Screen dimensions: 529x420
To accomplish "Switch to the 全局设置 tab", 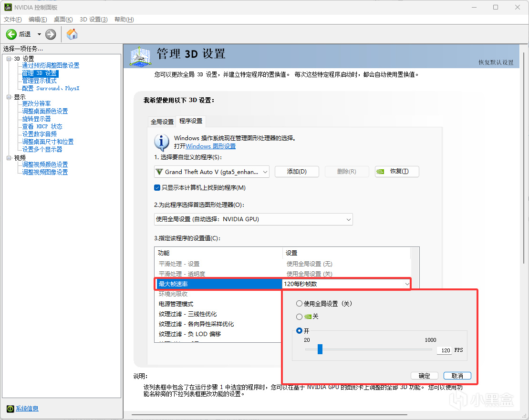I will (x=162, y=122).
